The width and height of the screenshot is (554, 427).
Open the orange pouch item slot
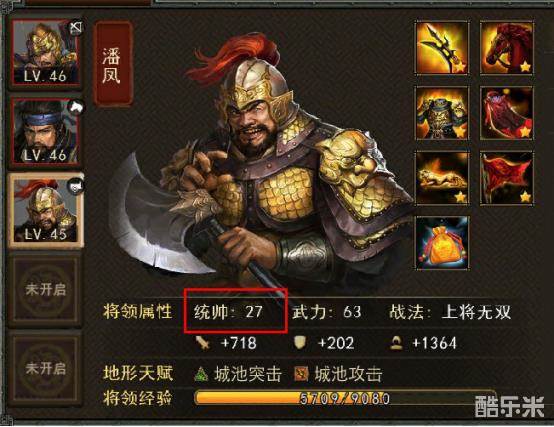pos(442,243)
